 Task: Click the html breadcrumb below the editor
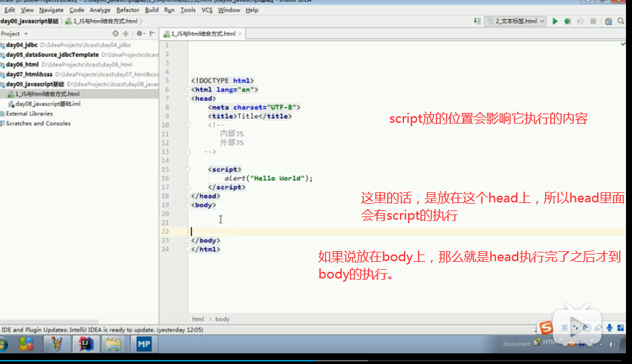pyautogui.click(x=198, y=319)
